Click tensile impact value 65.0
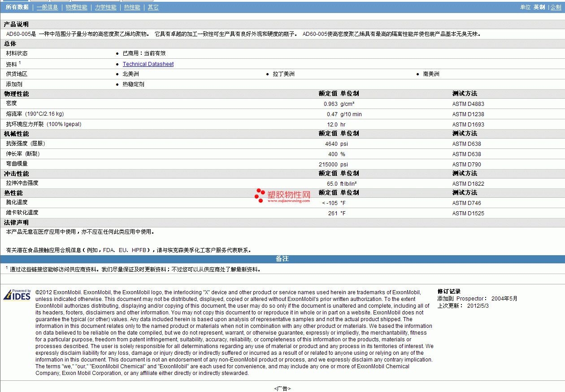Screen dimensions: 565x392 coord(332,184)
